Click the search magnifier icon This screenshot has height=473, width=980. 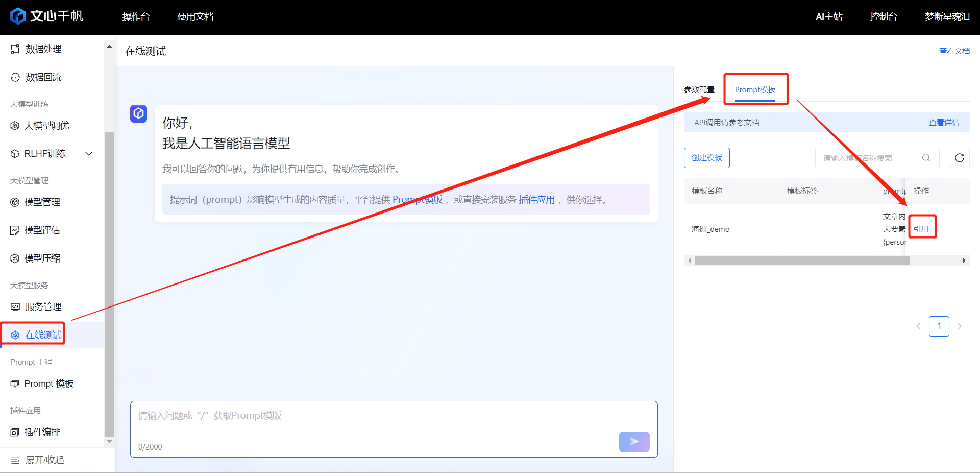926,158
